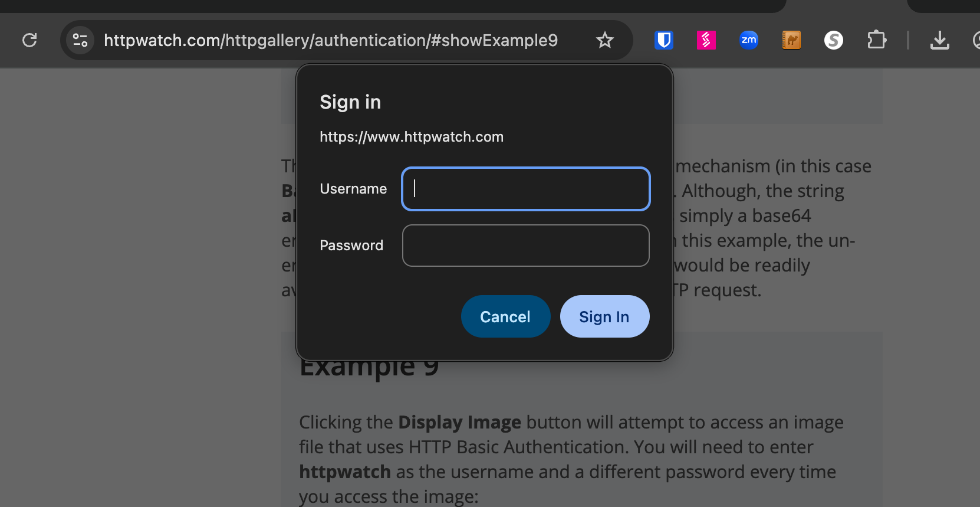Open the blue Zoom extension
The image size is (980, 507).
click(748, 40)
